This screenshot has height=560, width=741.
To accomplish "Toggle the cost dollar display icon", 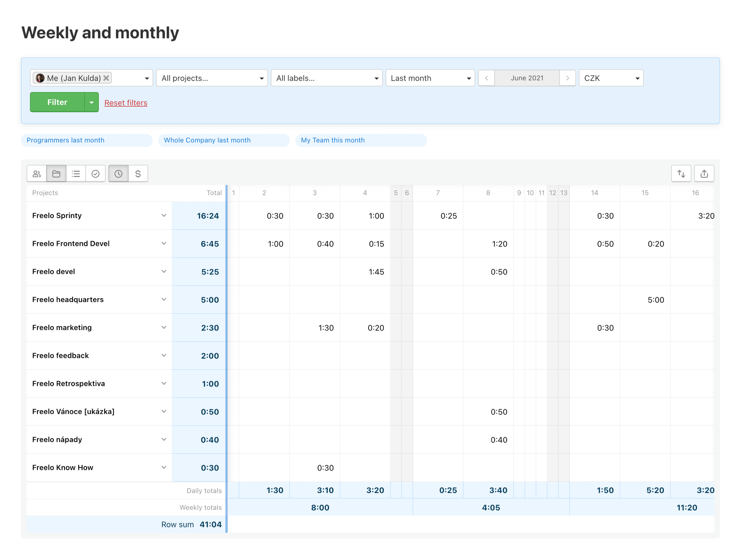I will tap(138, 173).
